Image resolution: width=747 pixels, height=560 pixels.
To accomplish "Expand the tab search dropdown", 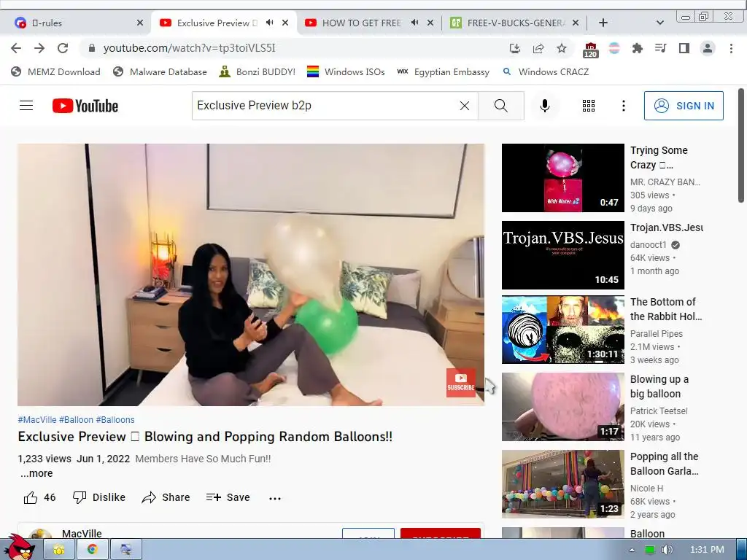I will [x=659, y=23].
